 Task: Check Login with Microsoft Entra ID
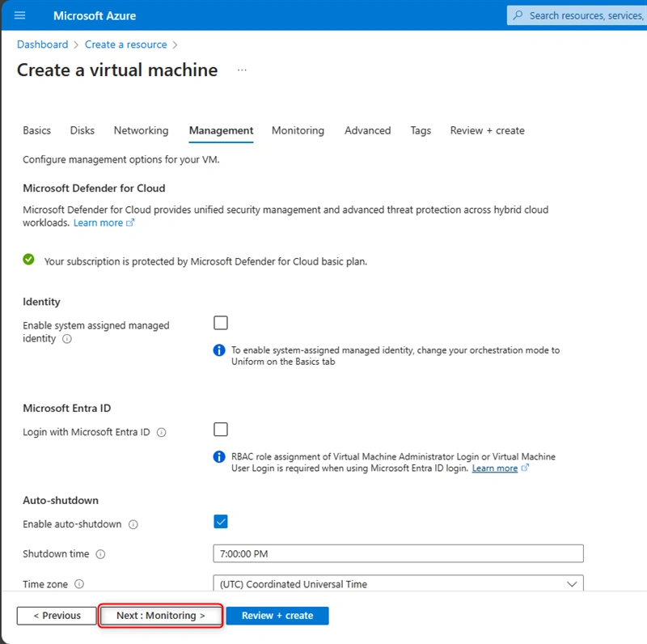[x=221, y=430]
